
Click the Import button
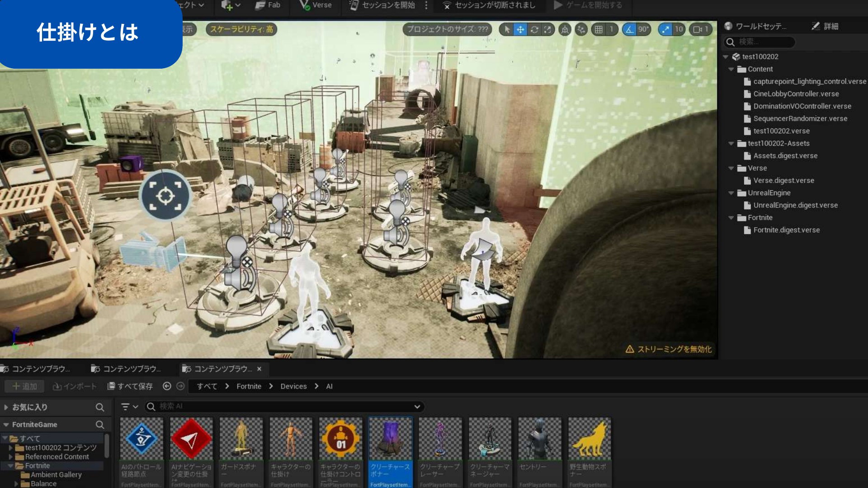tap(75, 386)
